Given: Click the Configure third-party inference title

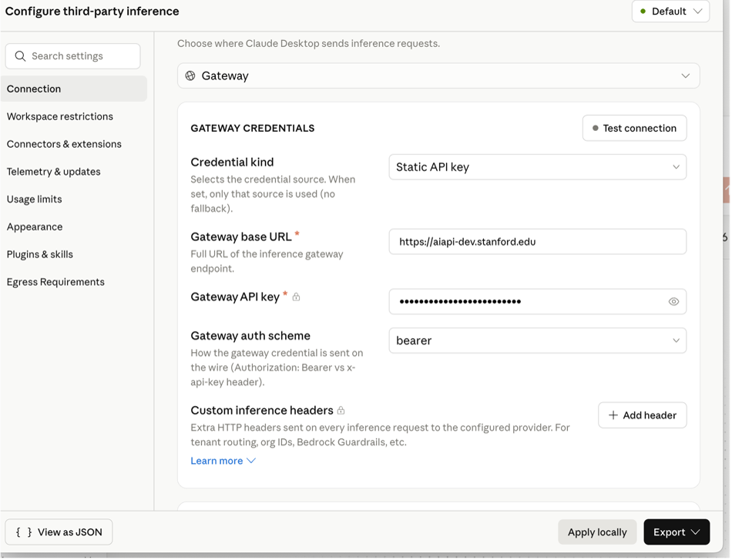Looking at the screenshot, I should [x=92, y=12].
